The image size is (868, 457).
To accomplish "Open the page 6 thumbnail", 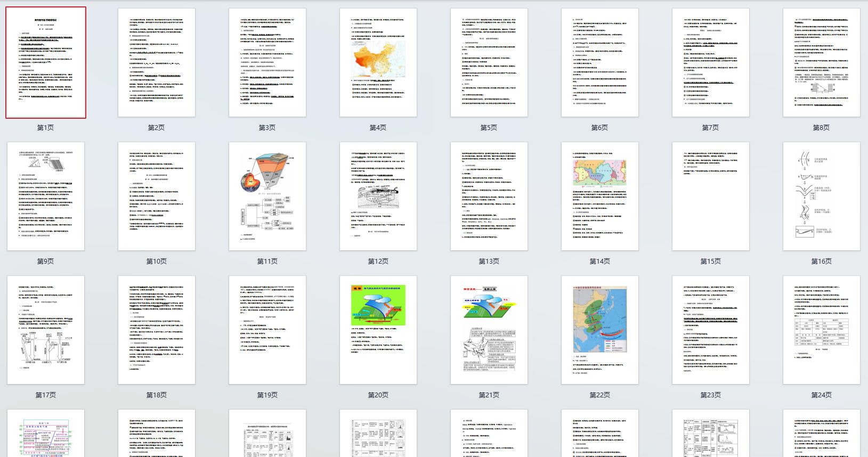I will coord(600,63).
